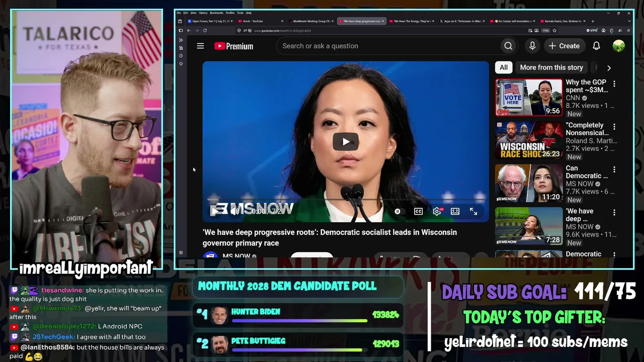Screen dimensions: 644x362
Task: Click the youtube.com address bar URL
Action: point(282,31)
